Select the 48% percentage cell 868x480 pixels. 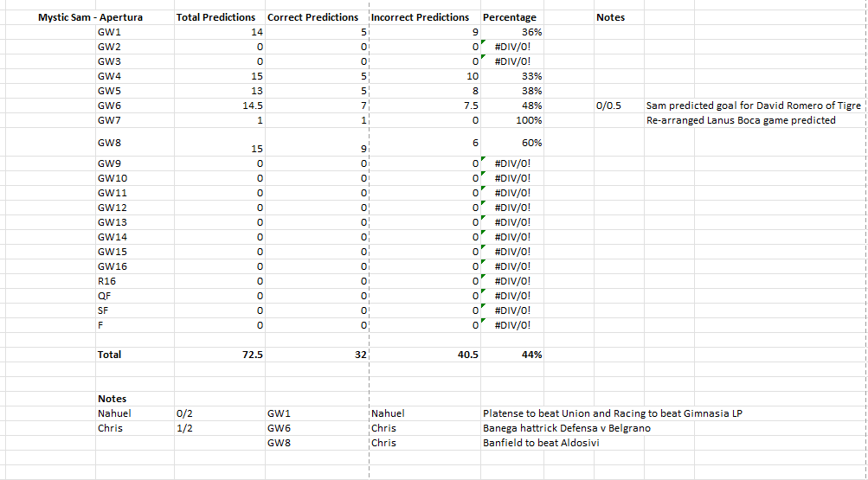(x=532, y=106)
